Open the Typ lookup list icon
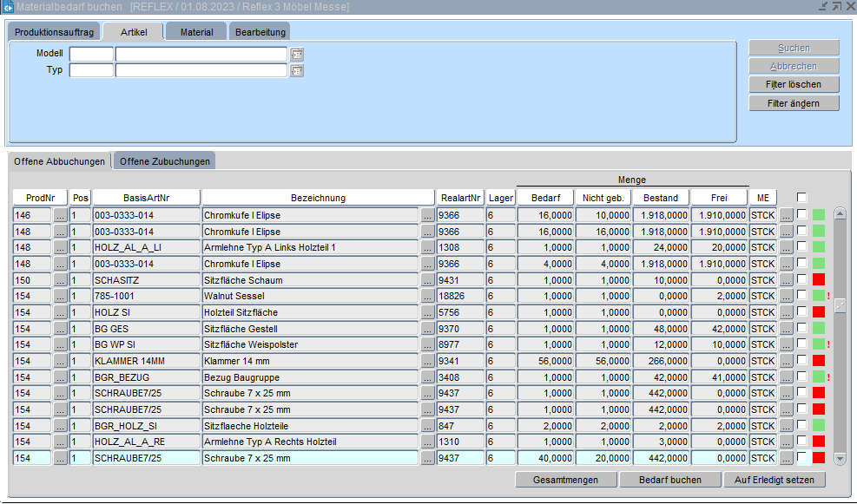The height and width of the screenshot is (504, 857). click(x=297, y=70)
